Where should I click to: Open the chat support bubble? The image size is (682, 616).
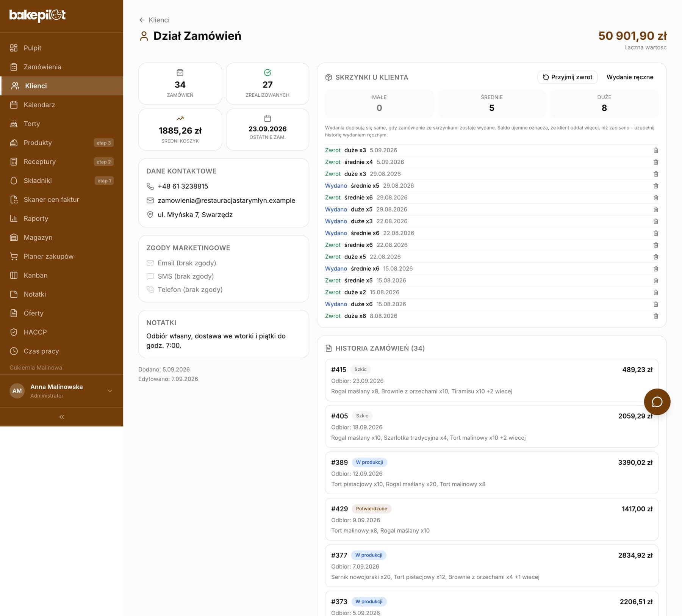coord(657,402)
